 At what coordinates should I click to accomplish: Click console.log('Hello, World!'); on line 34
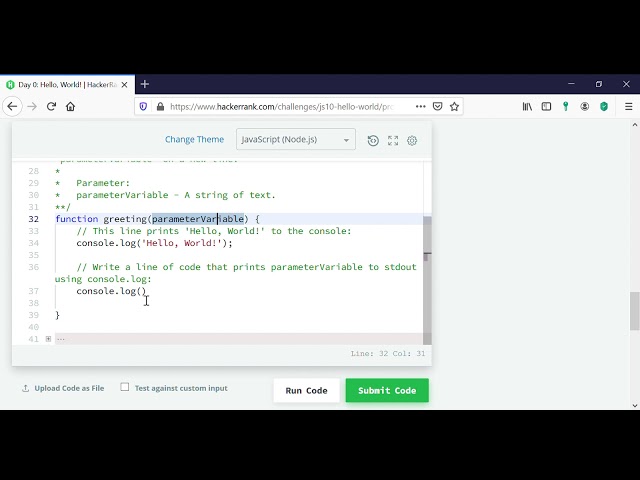point(154,243)
